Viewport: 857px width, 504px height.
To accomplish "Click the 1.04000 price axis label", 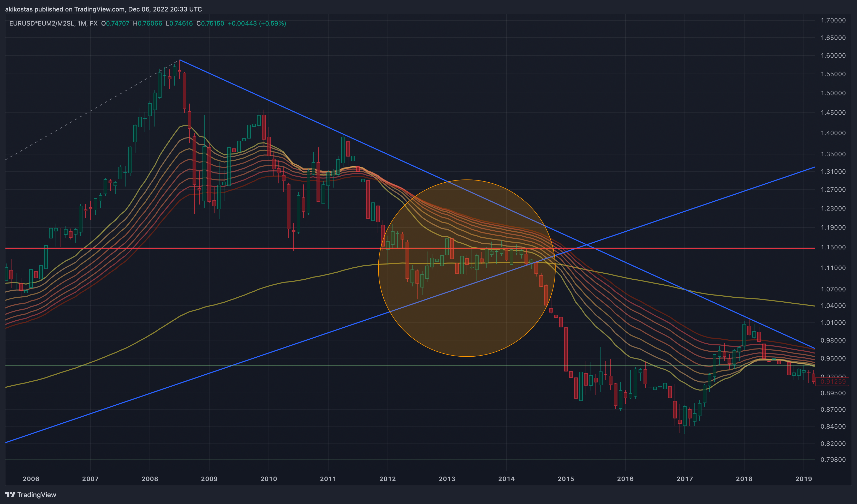I will (833, 305).
